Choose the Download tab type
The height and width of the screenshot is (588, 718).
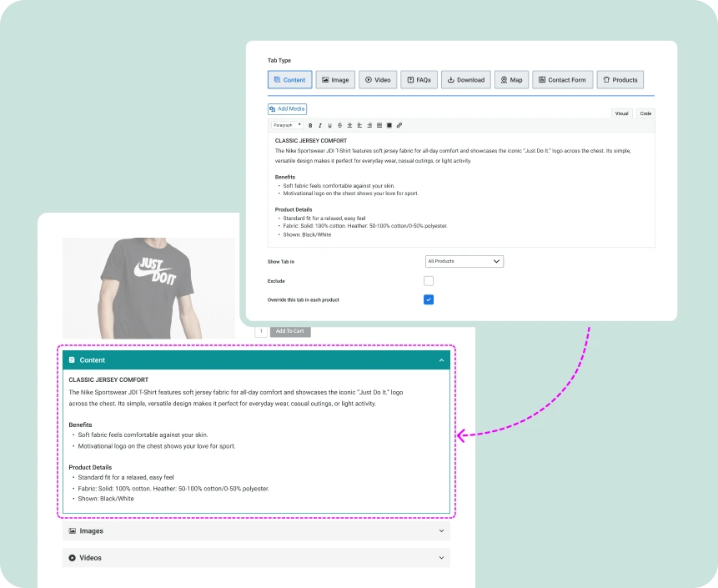pyautogui.click(x=465, y=80)
